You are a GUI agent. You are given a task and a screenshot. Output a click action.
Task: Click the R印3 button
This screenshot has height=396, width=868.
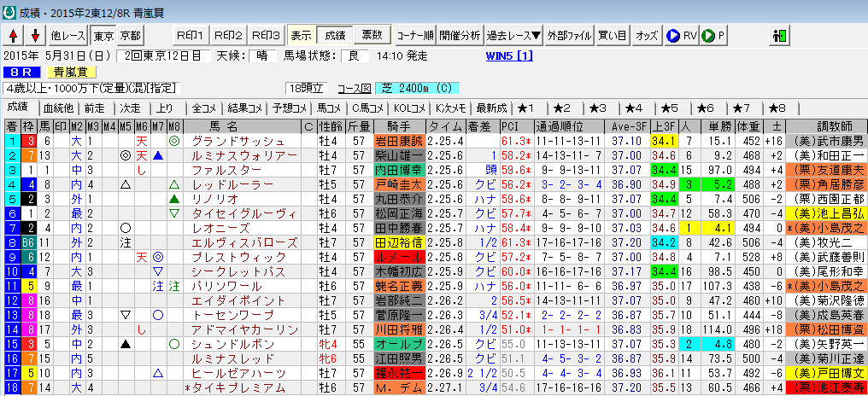(x=266, y=36)
